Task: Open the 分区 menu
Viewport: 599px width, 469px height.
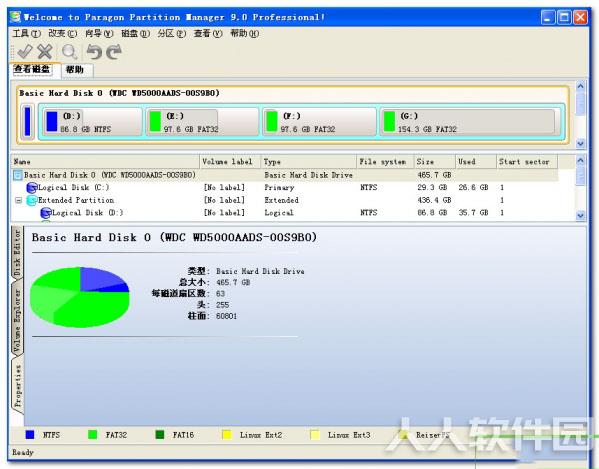Action: click(172, 34)
